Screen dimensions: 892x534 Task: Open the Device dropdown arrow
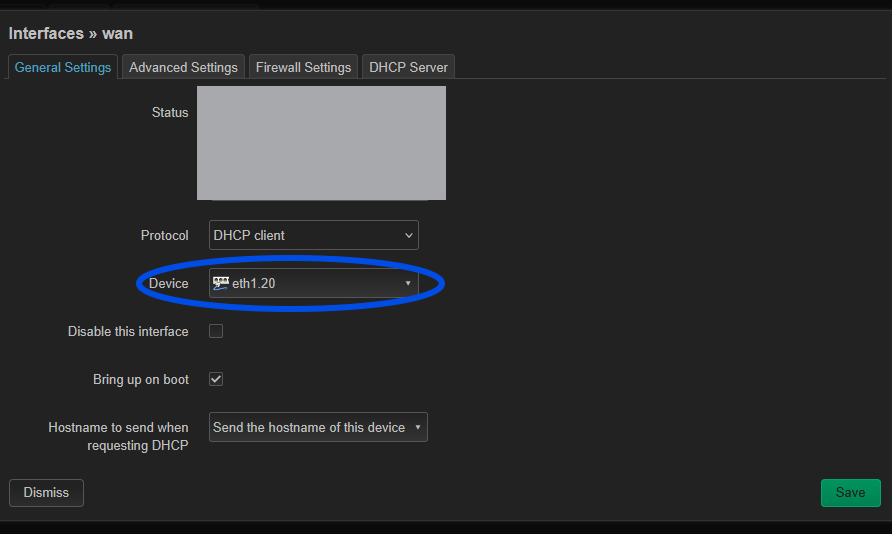[408, 283]
